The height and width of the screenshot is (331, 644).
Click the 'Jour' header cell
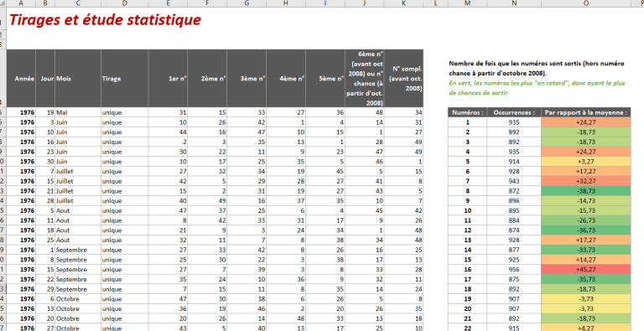pyautogui.click(x=45, y=79)
